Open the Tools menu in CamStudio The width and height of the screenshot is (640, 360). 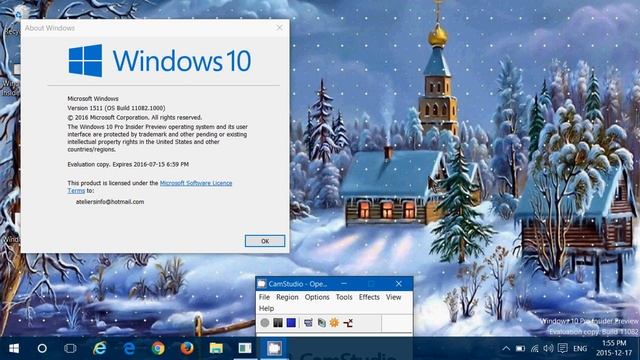[344, 297]
